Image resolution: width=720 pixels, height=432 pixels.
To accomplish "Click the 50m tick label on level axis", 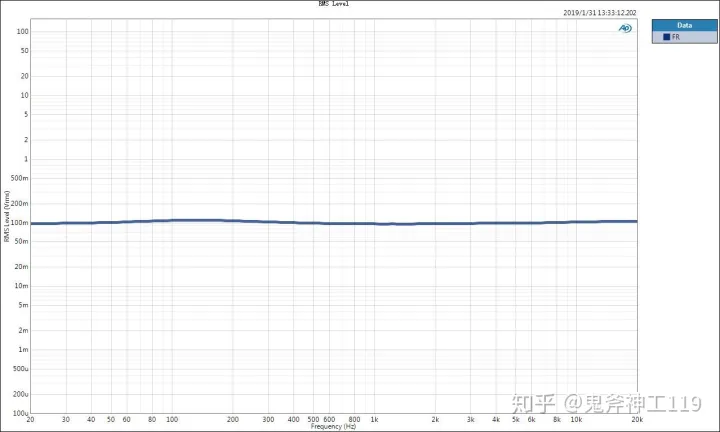I will pos(21,241).
